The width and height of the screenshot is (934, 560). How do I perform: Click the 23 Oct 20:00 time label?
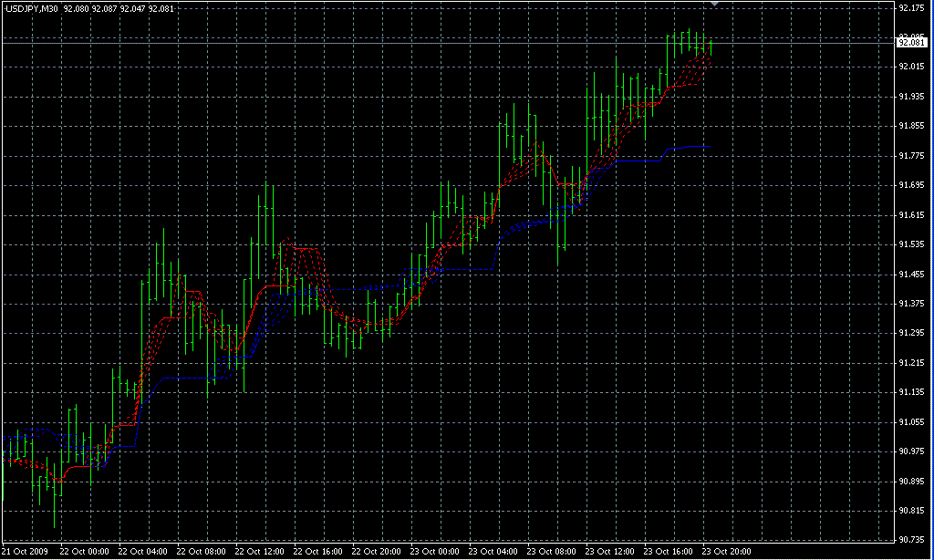point(727,552)
